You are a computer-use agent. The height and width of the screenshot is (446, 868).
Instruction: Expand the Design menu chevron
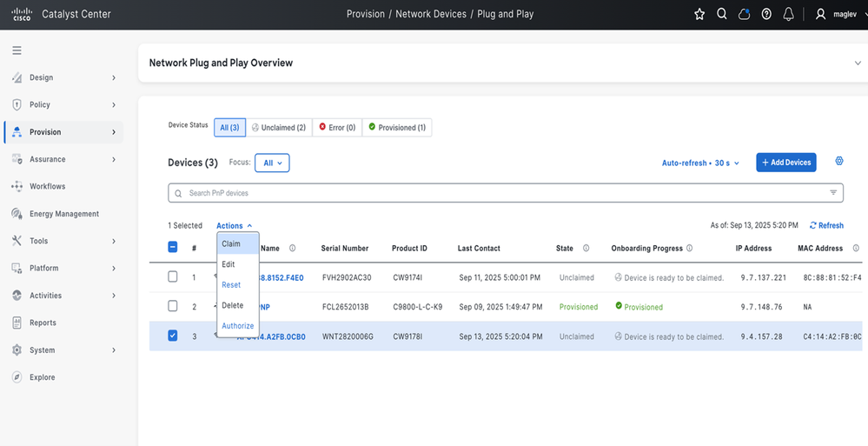coord(114,77)
